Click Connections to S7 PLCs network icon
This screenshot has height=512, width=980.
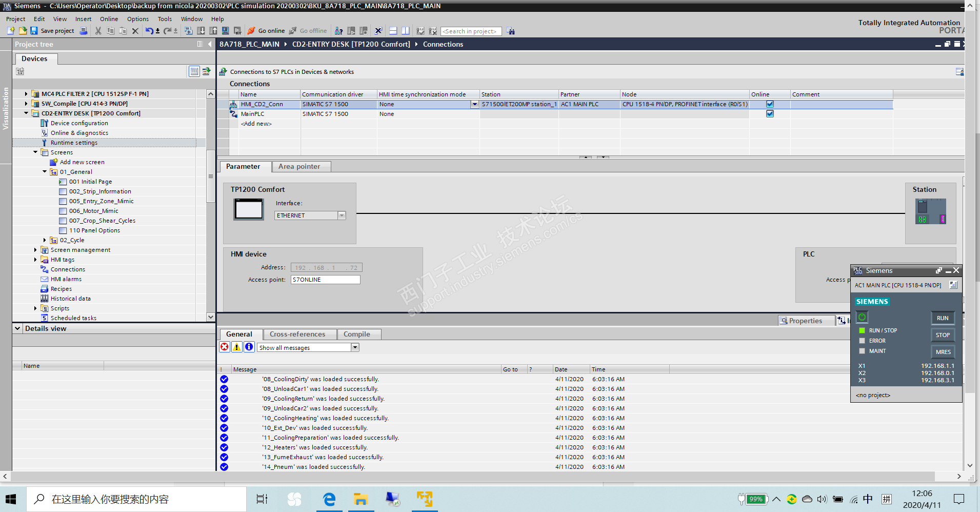pos(223,72)
